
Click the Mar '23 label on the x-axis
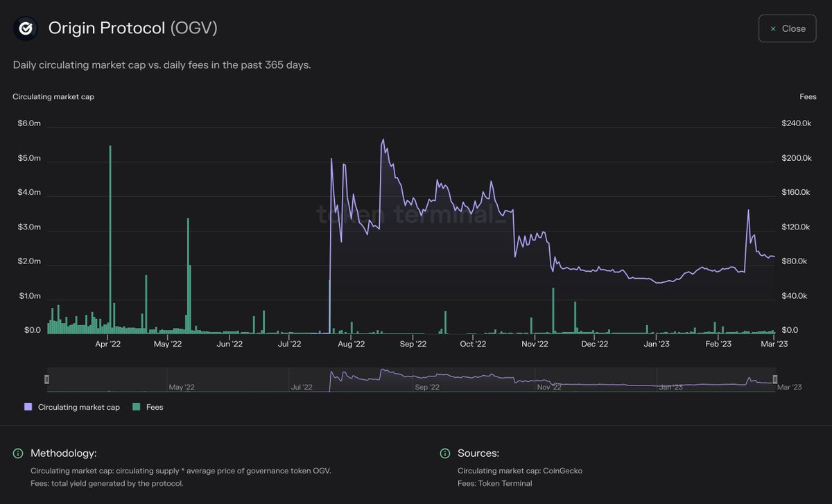773,343
